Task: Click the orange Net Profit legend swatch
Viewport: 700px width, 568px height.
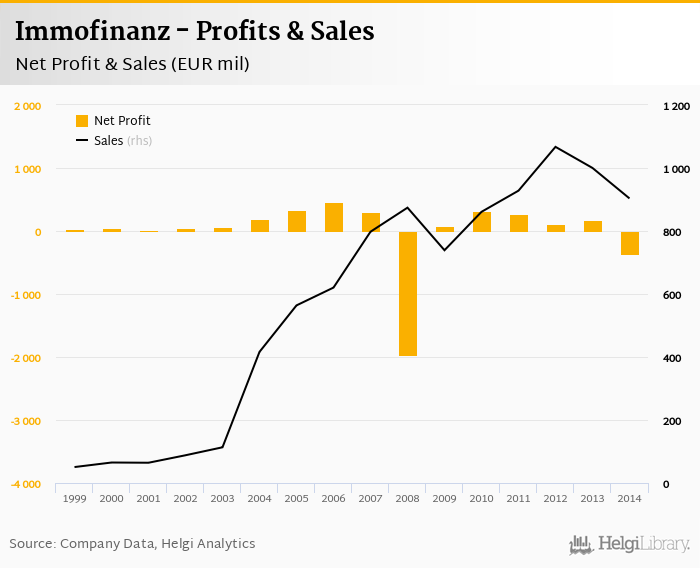Action: pos(82,121)
